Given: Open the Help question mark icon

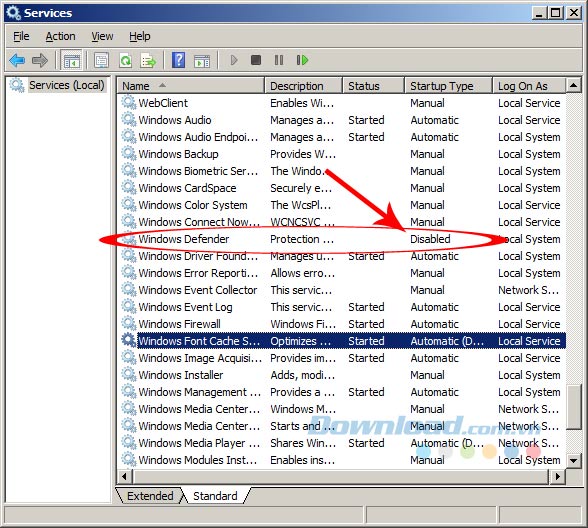Looking at the screenshot, I should pyautogui.click(x=178, y=60).
